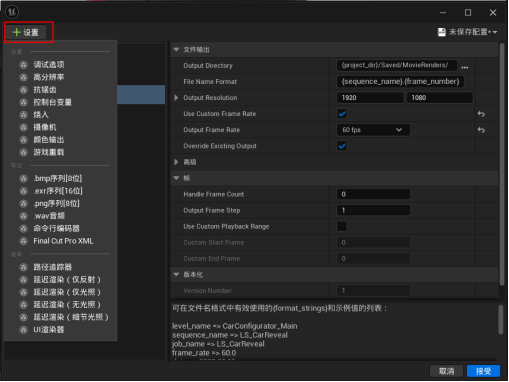This screenshot has height=382, width=509.
Task: Enable the Use Custom Playback Range checkbox
Action: click(x=342, y=227)
